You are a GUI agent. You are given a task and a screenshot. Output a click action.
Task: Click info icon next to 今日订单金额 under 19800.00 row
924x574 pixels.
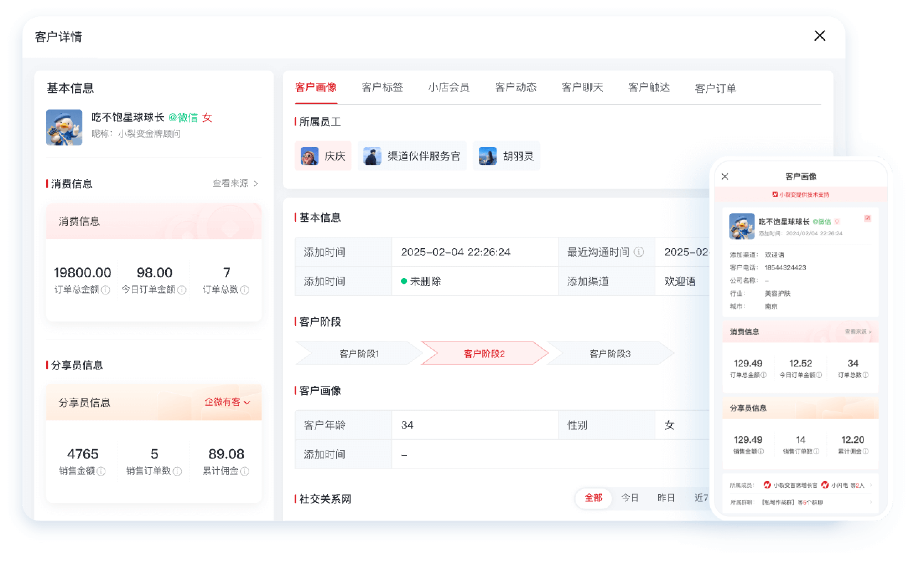point(182,290)
